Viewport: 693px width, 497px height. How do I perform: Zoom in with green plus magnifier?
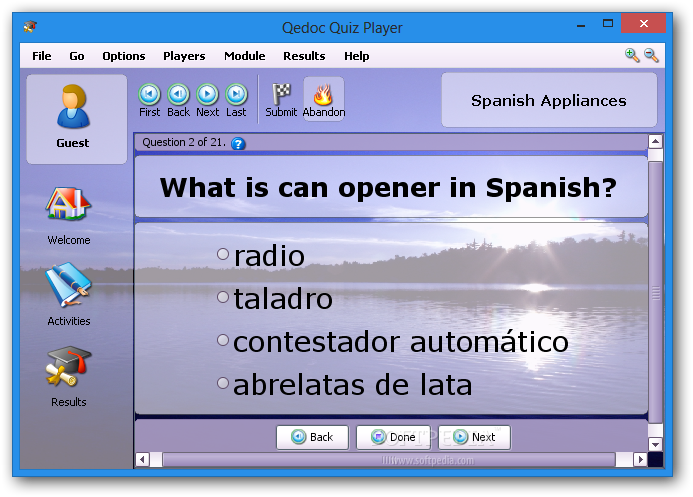[632, 55]
